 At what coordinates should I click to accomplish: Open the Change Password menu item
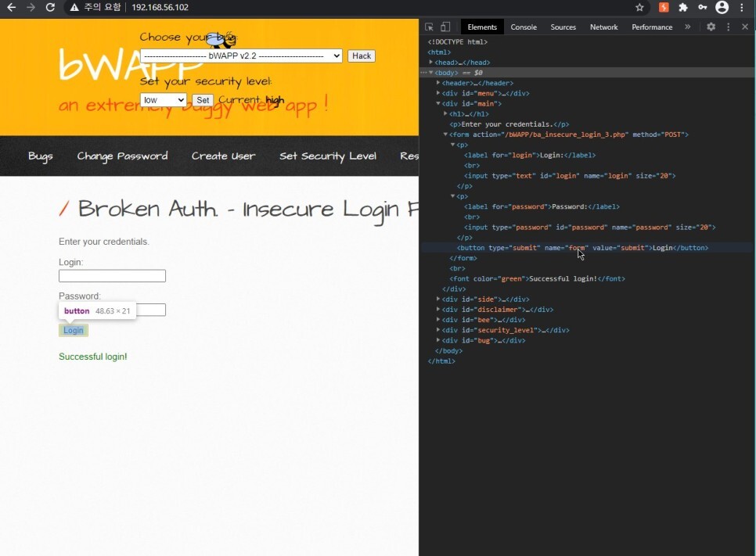pos(122,156)
